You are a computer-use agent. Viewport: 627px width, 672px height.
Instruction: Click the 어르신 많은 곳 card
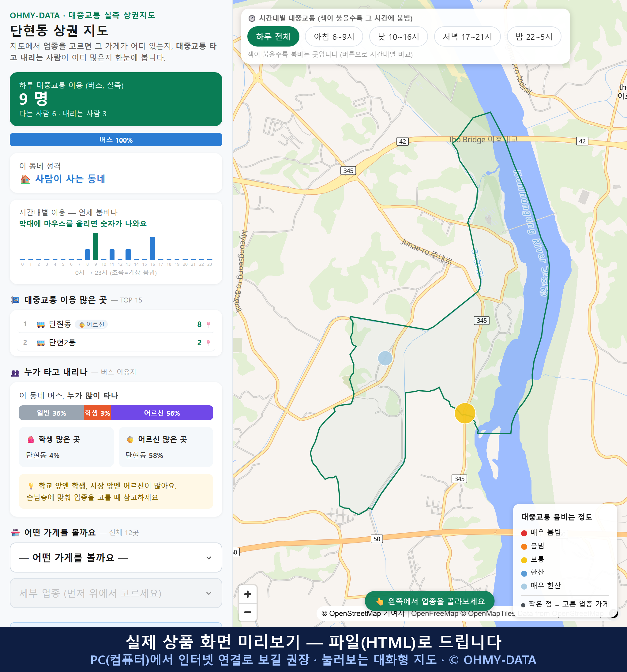coord(166,447)
